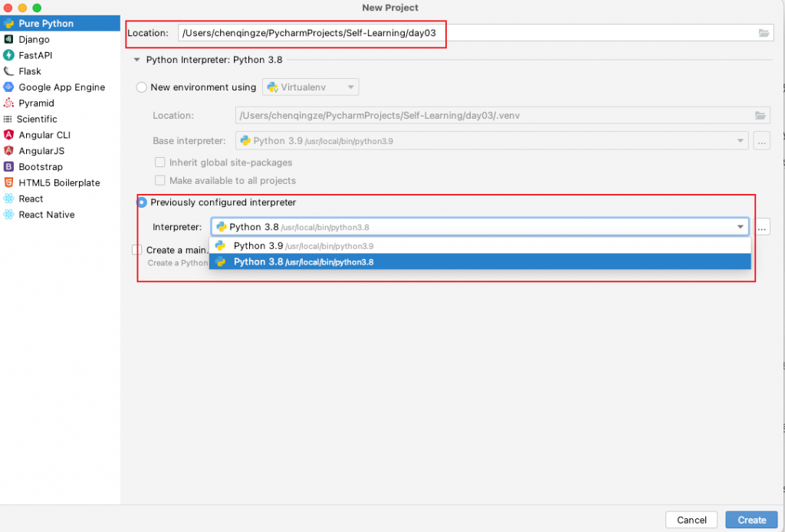
Task: Click the Scientific grid icon
Action: tap(8, 119)
